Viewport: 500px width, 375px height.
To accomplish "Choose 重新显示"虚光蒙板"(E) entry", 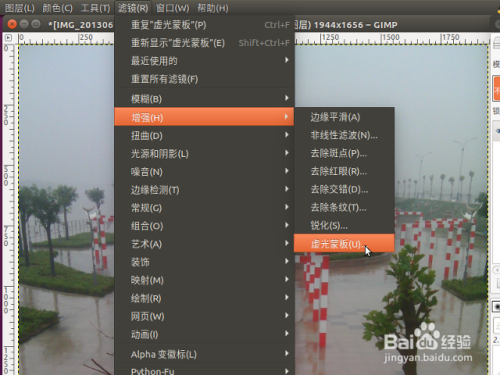I will coord(204,43).
